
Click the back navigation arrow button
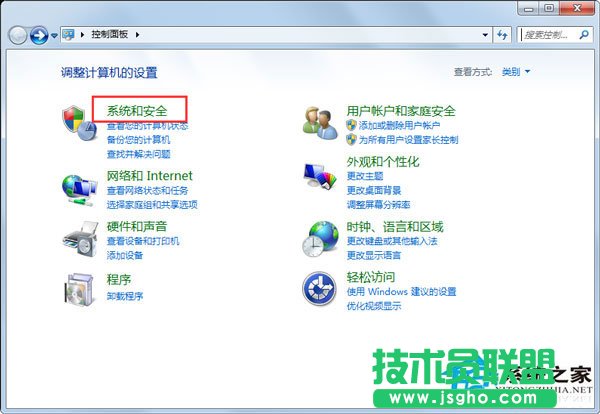tap(18, 35)
